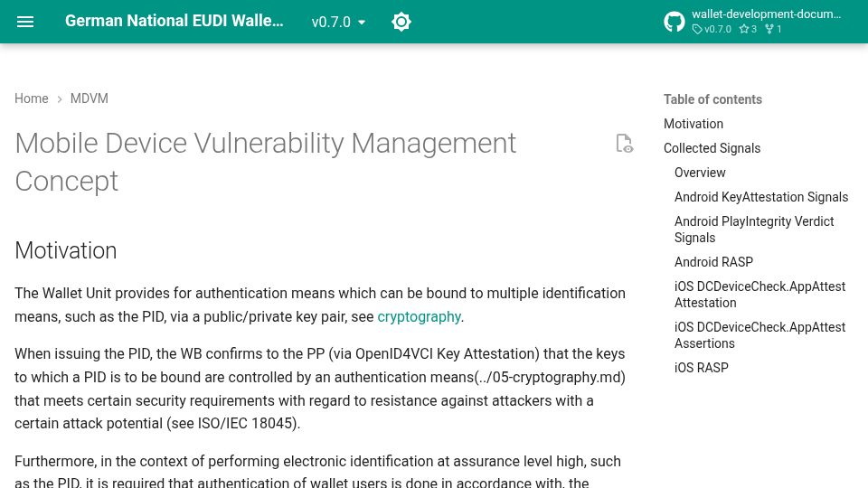Click the GitHub logo icon
The height and width of the screenshot is (488, 868).
coord(675,22)
